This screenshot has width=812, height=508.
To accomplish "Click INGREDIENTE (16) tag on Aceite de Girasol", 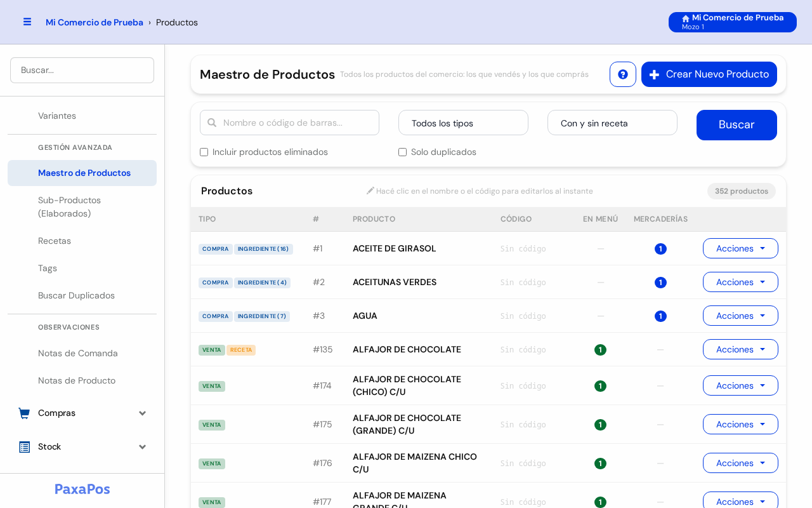I will [x=263, y=249].
